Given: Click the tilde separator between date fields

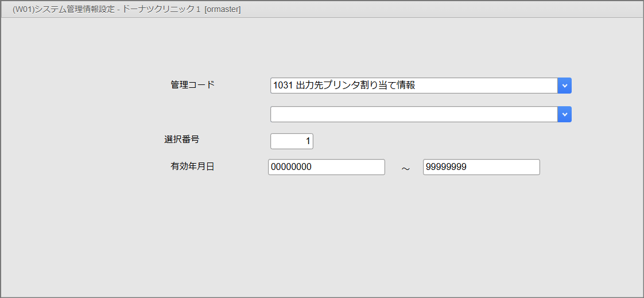Looking at the screenshot, I should 405,169.
